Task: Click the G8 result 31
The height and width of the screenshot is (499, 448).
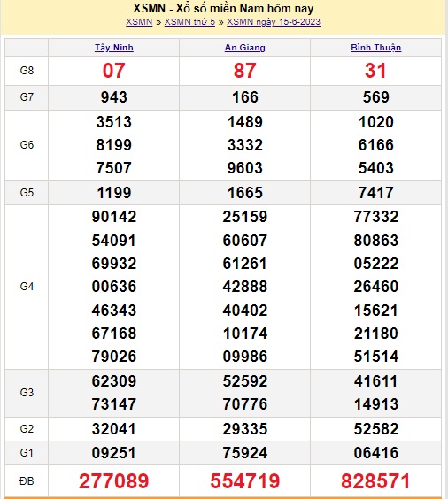Action: (x=375, y=71)
